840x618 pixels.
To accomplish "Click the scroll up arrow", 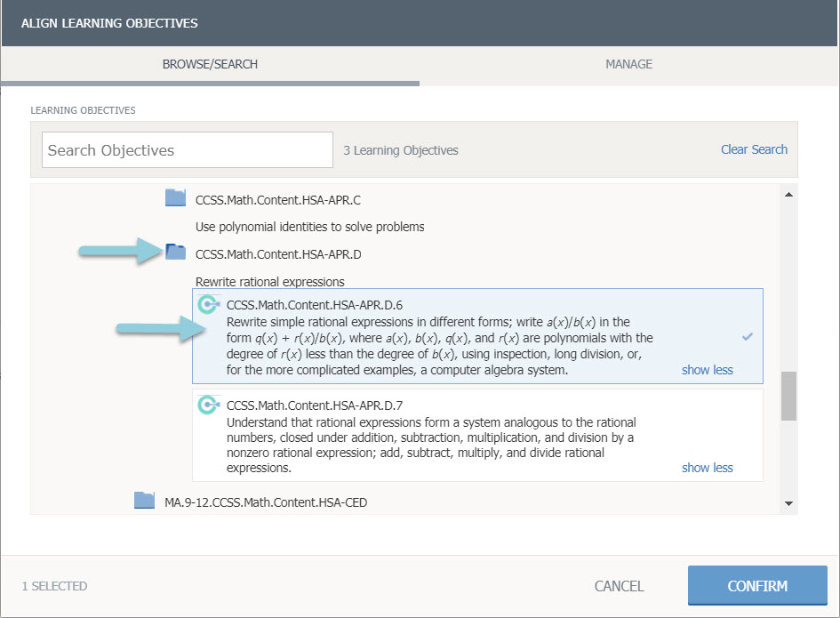I will click(x=788, y=194).
